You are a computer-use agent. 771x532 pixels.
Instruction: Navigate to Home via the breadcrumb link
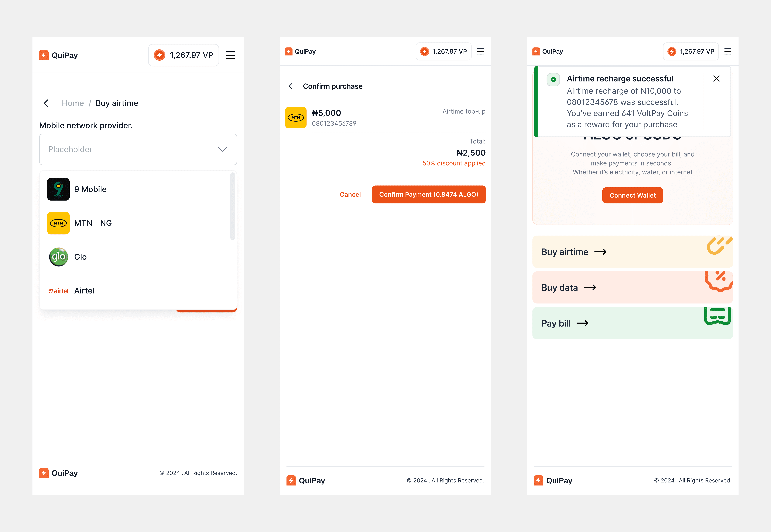73,103
